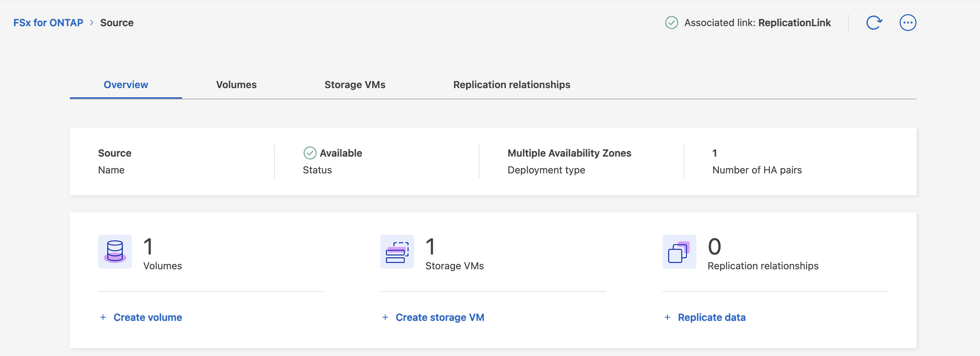Click the plus icon beside Create storage VM

click(x=385, y=317)
